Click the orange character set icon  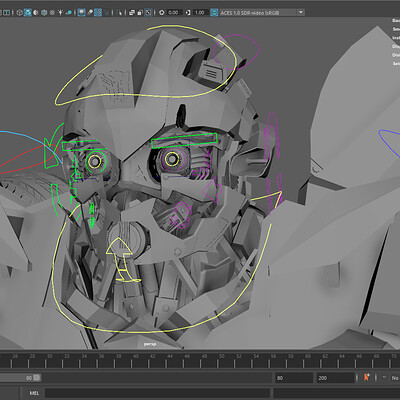pos(367,377)
